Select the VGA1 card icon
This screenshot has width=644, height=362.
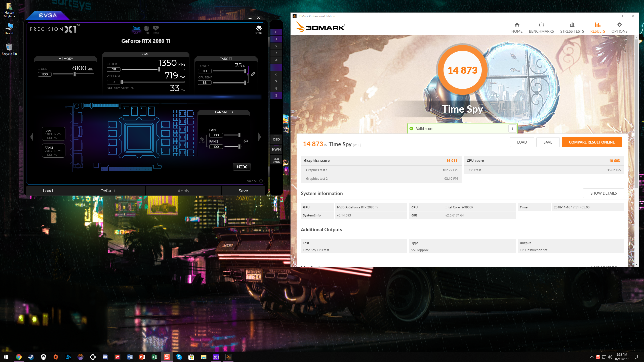(136, 30)
